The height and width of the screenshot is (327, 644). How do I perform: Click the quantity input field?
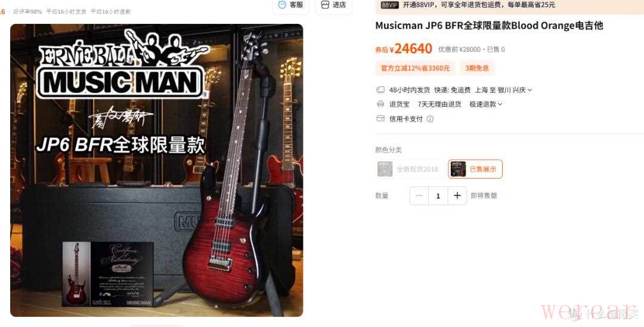[438, 196]
